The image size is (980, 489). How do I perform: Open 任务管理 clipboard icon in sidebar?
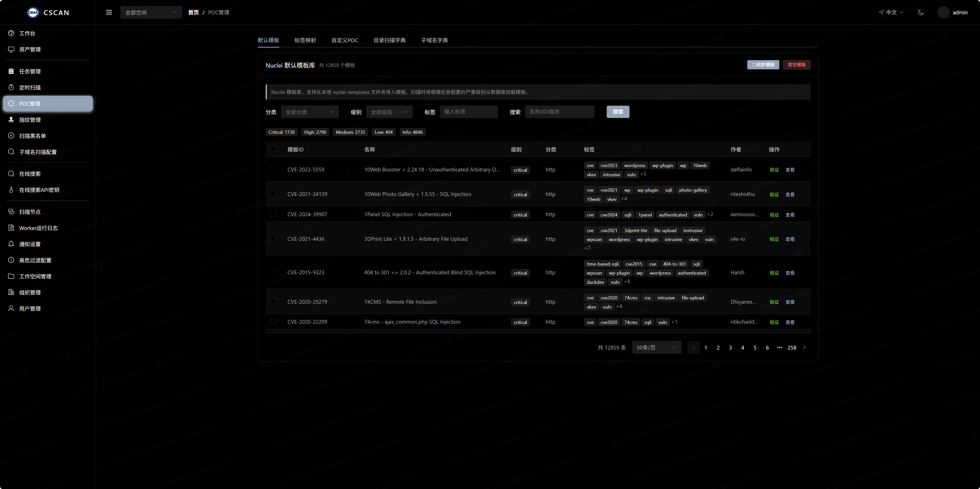11,71
